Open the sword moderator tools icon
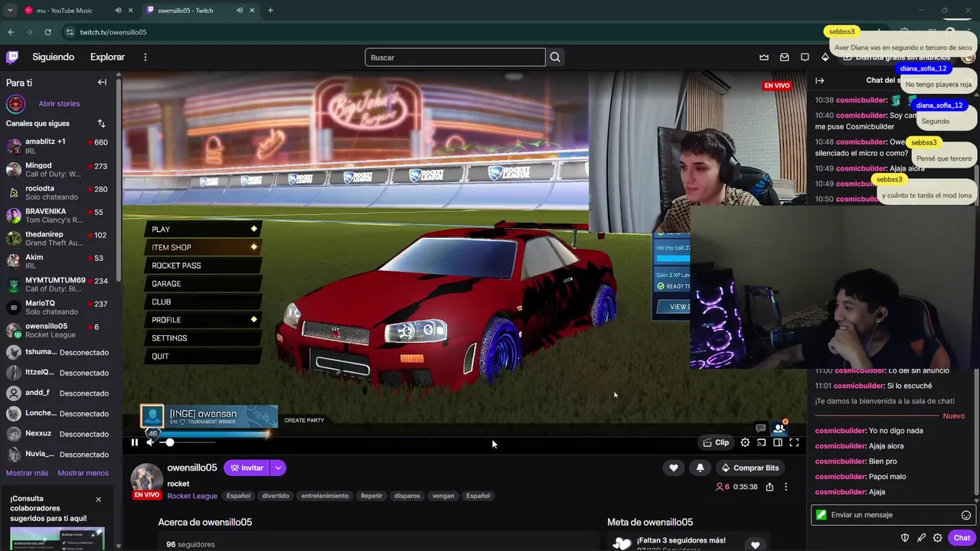This screenshot has width=980, height=551. point(921,538)
